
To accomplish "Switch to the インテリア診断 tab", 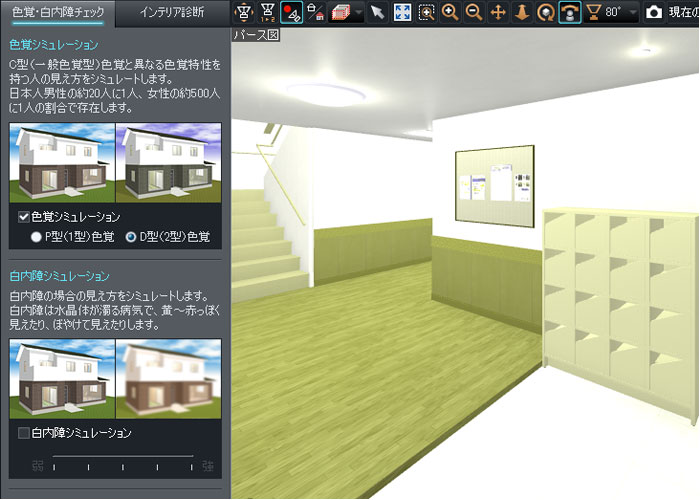I will (171, 13).
